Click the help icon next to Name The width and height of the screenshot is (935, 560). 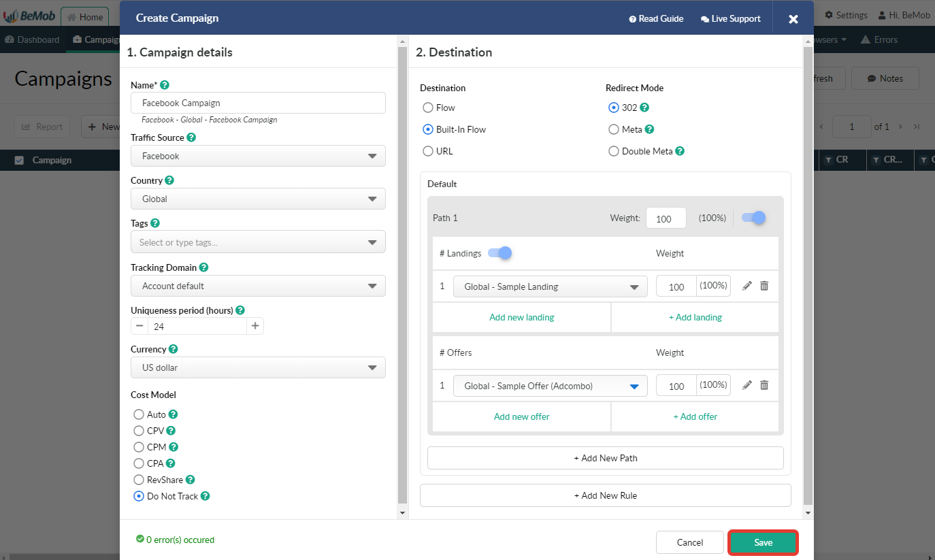(x=164, y=85)
